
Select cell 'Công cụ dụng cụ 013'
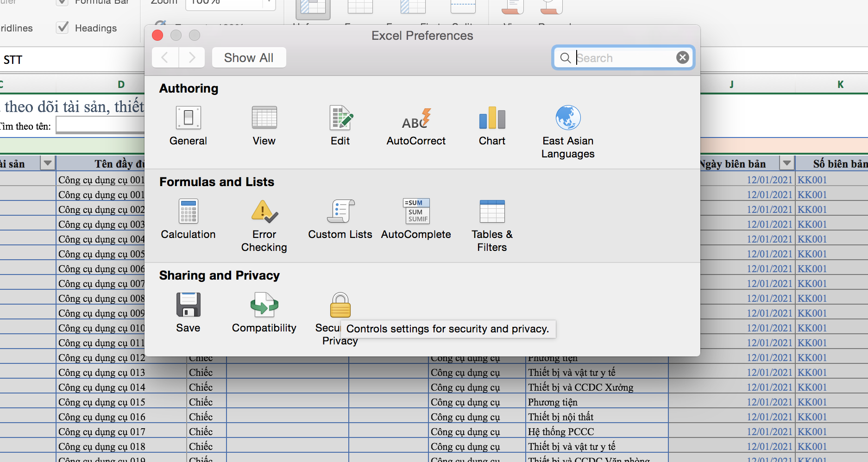tap(121, 372)
